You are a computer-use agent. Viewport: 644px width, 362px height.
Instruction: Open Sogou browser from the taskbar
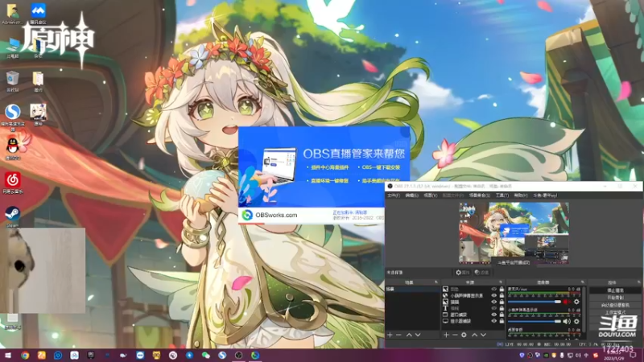(x=222, y=356)
